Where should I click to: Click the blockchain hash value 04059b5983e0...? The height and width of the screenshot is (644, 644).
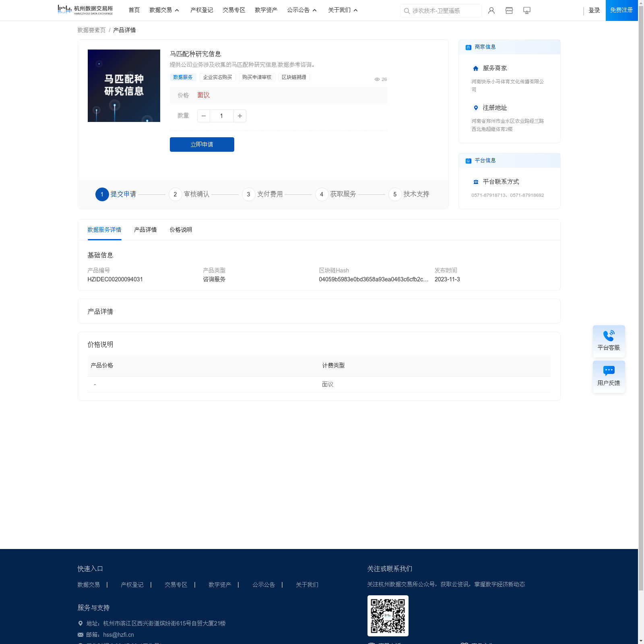pos(374,279)
